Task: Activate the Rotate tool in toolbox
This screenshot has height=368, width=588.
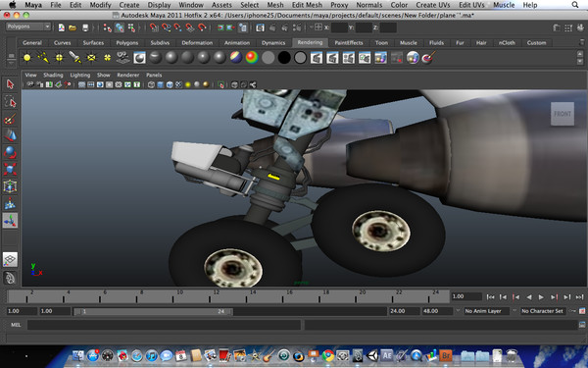Action: (10, 152)
